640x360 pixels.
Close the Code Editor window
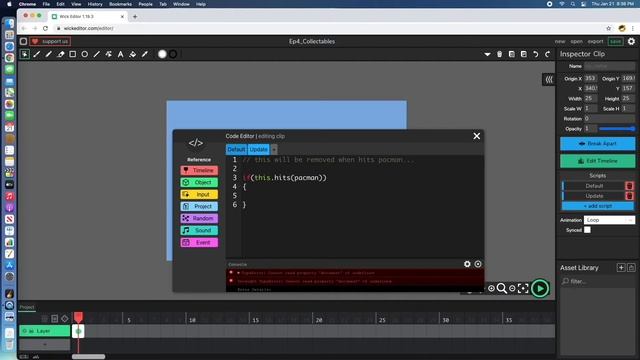click(476, 136)
